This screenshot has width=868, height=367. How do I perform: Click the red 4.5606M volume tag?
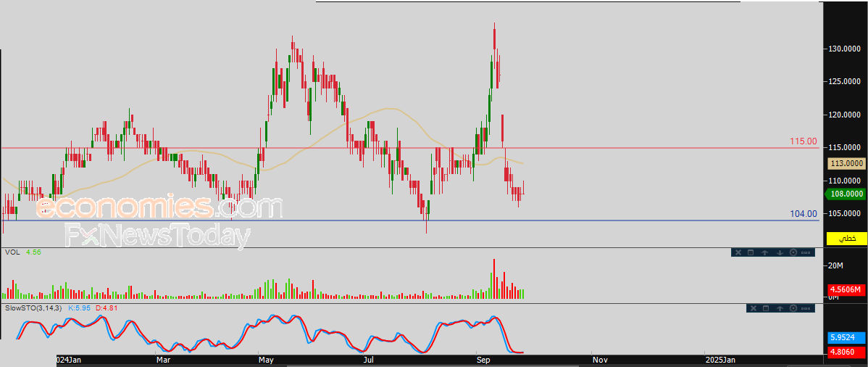pos(846,290)
